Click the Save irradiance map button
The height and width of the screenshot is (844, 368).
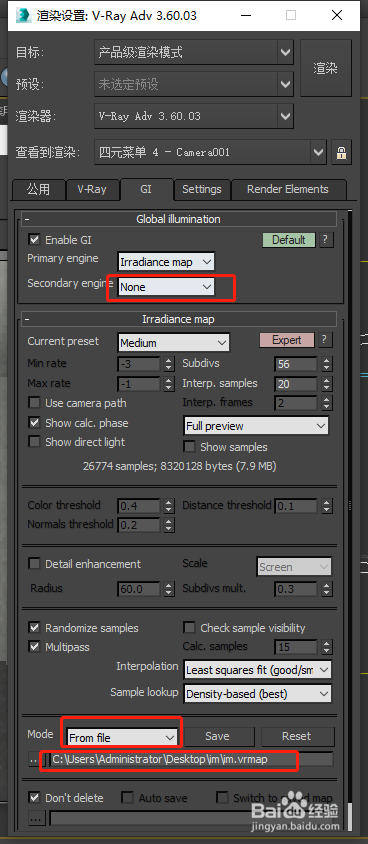click(x=217, y=736)
